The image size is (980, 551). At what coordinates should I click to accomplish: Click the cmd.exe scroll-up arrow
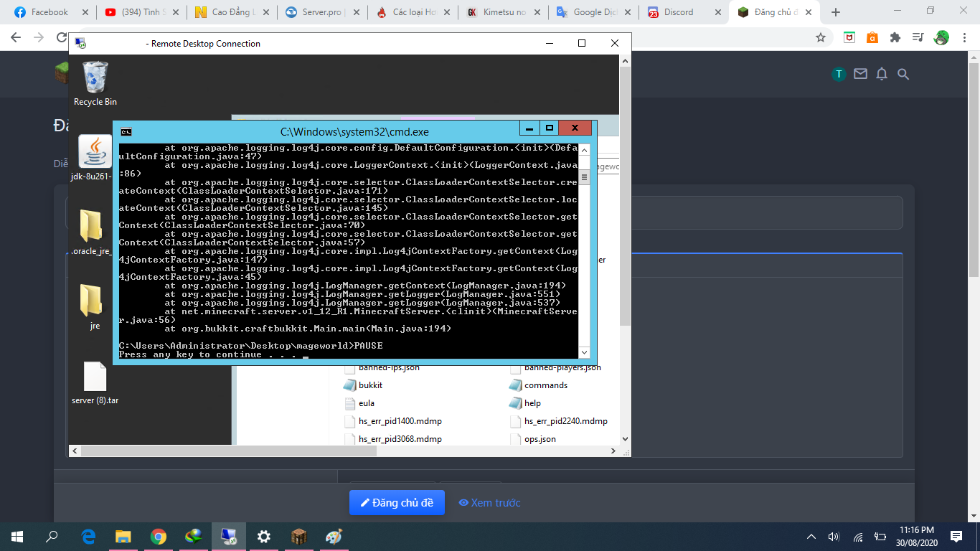pos(584,149)
